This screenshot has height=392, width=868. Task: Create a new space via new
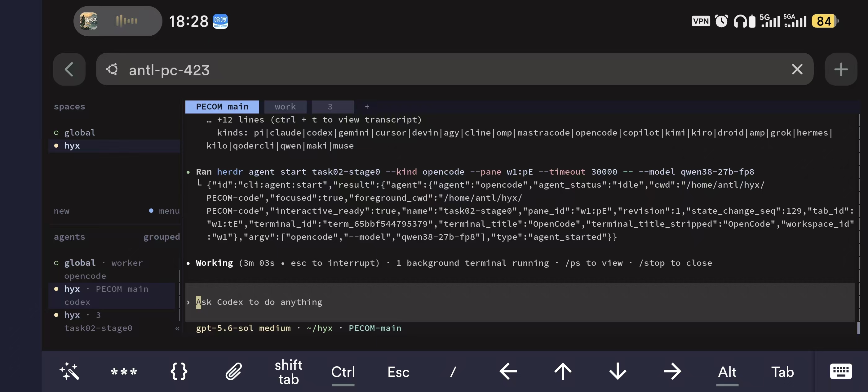click(x=62, y=211)
